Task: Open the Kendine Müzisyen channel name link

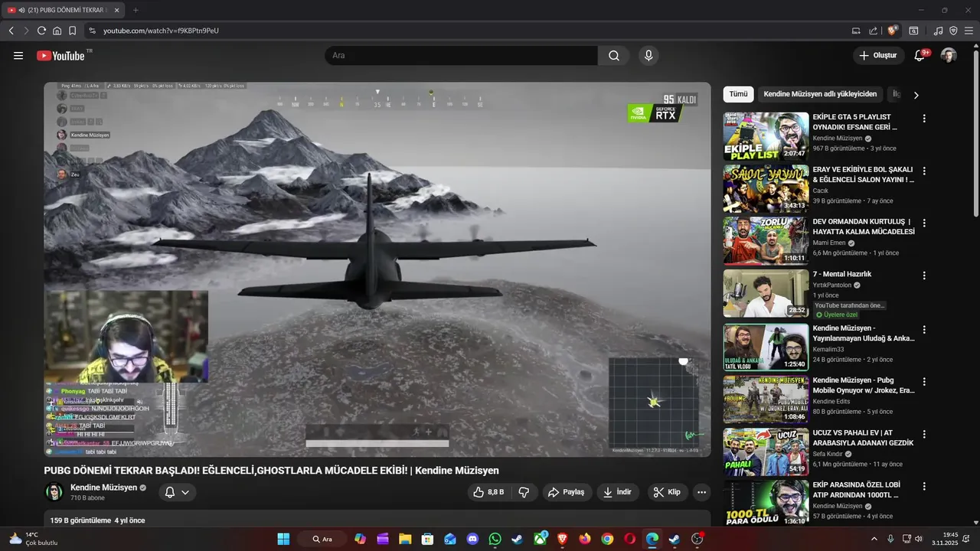Action: 103,487
